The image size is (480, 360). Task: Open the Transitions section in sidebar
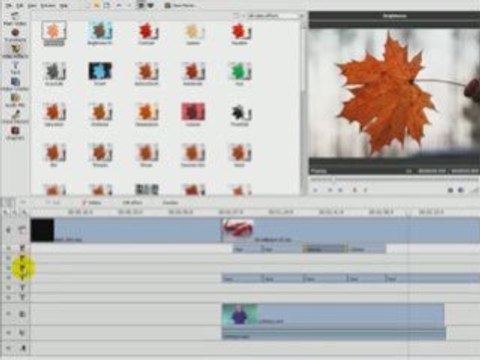tap(15, 35)
